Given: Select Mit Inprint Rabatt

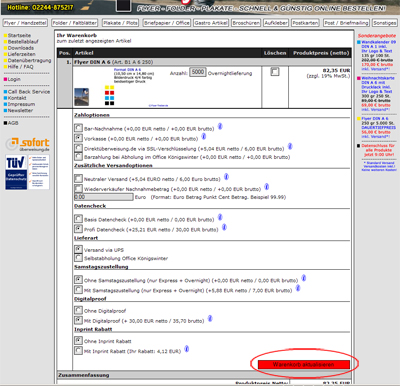Looking at the screenshot, I should click(78, 350).
